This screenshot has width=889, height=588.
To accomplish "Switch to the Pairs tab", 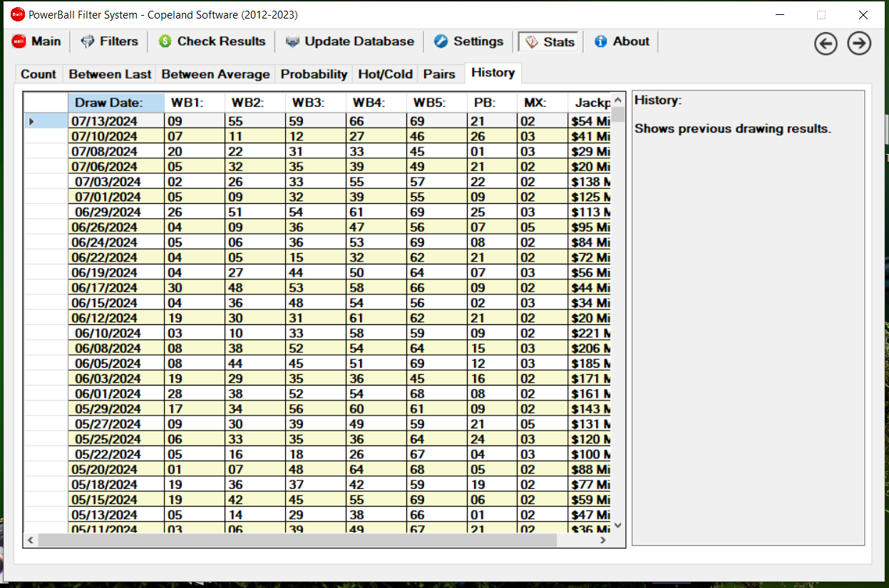I will coord(439,74).
